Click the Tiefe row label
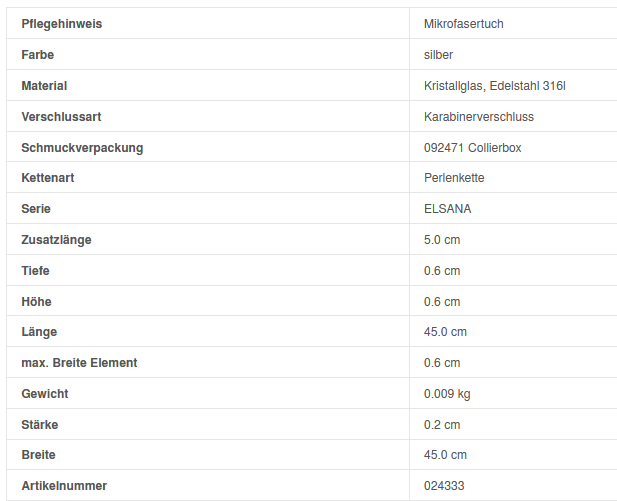Screen dimensions: 617x501 tap(35, 271)
